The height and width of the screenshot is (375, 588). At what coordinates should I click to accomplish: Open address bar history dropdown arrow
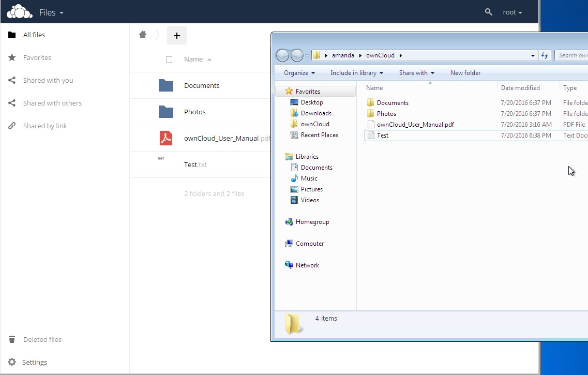click(x=533, y=55)
